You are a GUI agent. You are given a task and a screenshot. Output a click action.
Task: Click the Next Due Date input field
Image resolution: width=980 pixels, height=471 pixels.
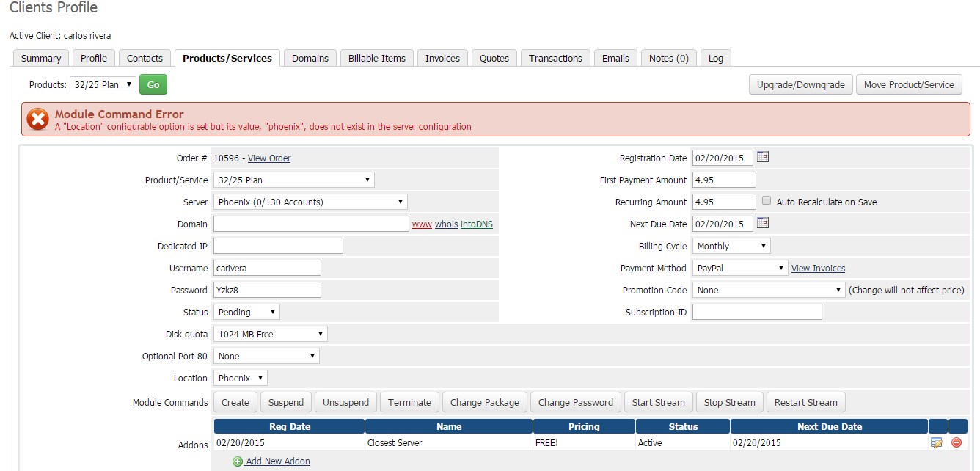point(723,224)
